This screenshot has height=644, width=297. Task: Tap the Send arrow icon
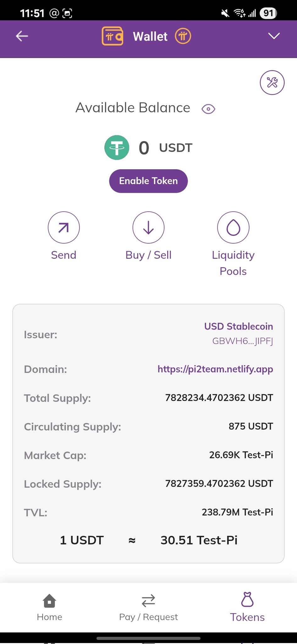pos(64,227)
